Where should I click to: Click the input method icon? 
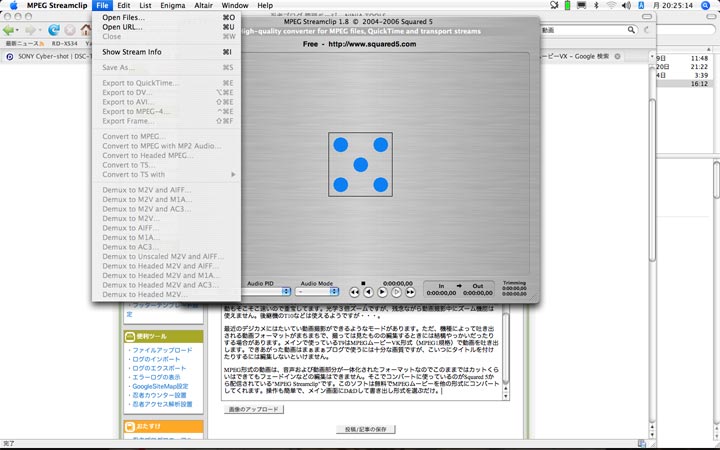641,6
